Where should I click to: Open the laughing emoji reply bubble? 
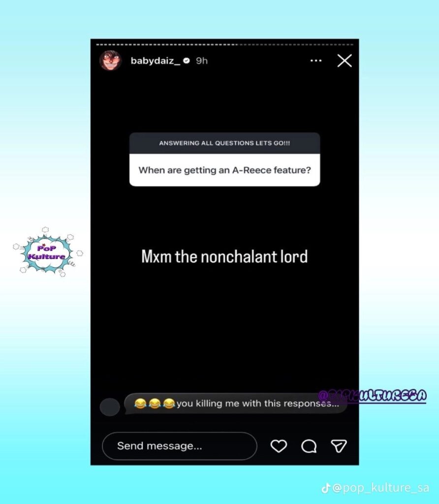235,404
